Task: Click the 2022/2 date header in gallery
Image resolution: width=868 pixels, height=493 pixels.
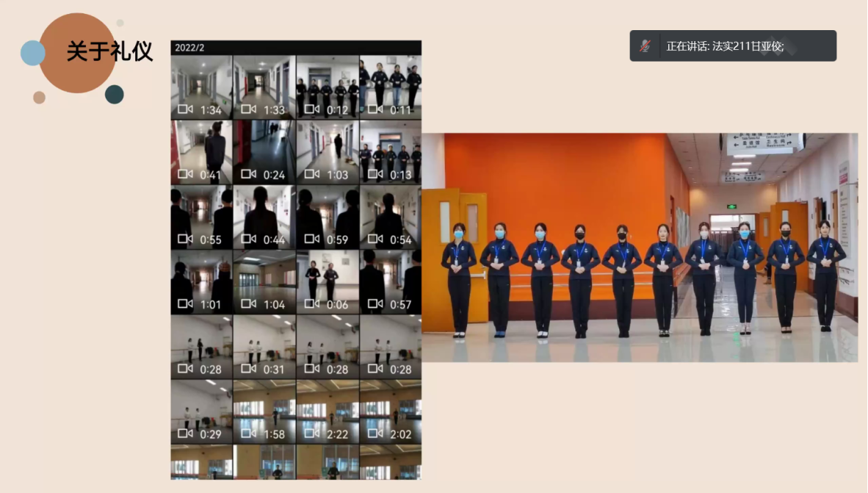Action: [x=189, y=48]
